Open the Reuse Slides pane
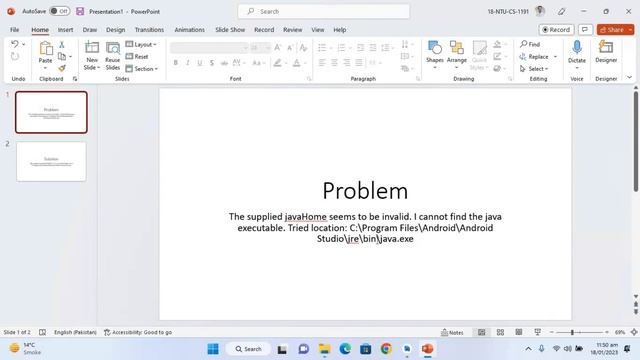 click(113, 56)
